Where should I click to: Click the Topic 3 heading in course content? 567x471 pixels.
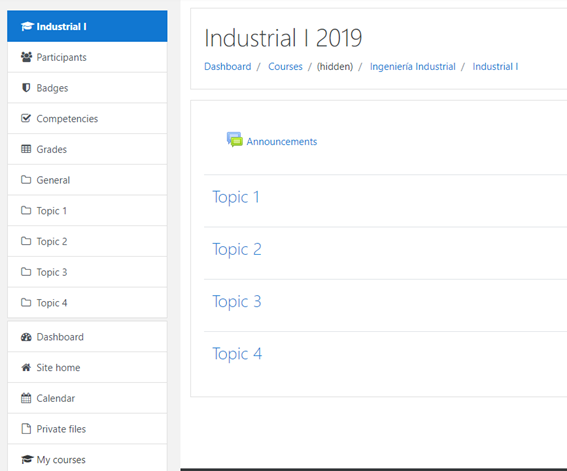tap(236, 301)
